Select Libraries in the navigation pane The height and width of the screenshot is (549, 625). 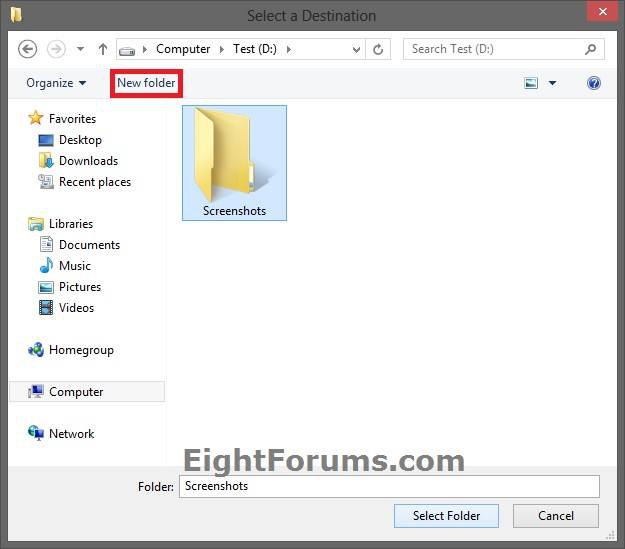[71, 224]
